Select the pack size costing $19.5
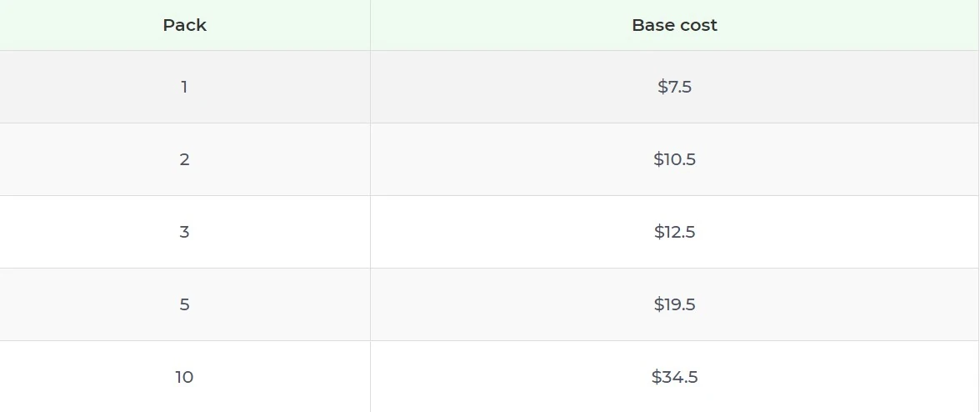 184,304
